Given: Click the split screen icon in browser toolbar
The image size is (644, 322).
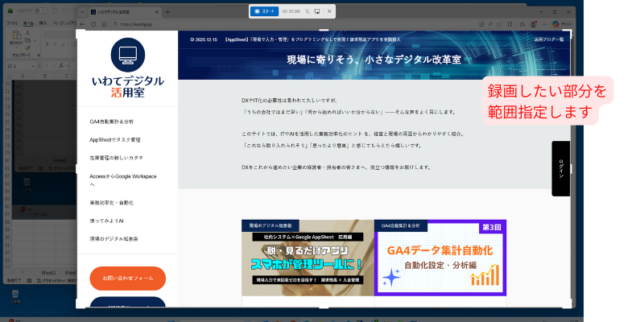Looking at the screenshot, I should pos(481,24).
